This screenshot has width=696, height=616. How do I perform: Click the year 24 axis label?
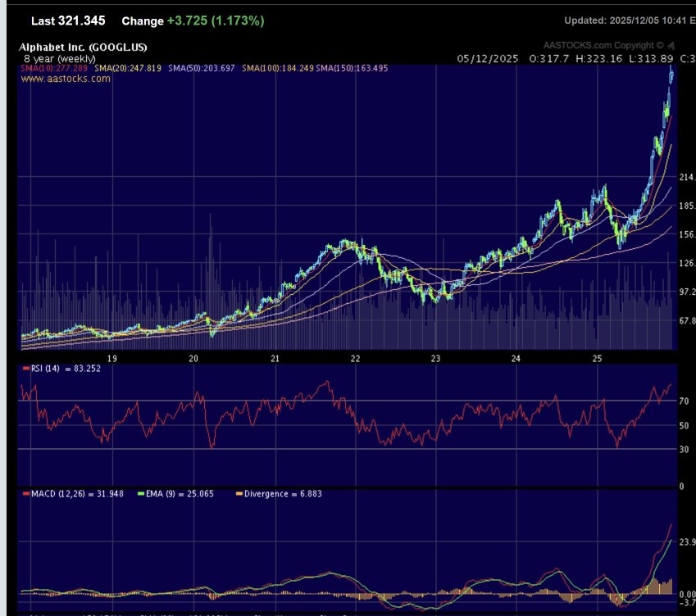pyautogui.click(x=516, y=358)
